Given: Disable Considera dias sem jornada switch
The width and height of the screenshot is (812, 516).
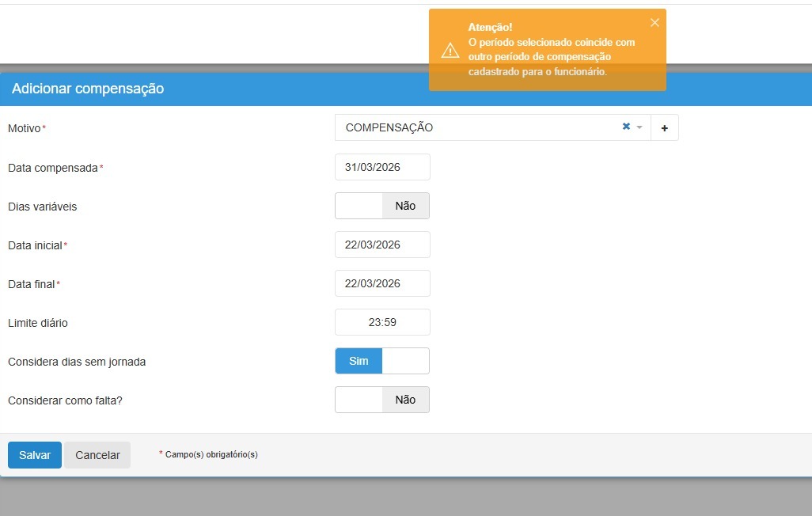Looking at the screenshot, I should [382, 361].
